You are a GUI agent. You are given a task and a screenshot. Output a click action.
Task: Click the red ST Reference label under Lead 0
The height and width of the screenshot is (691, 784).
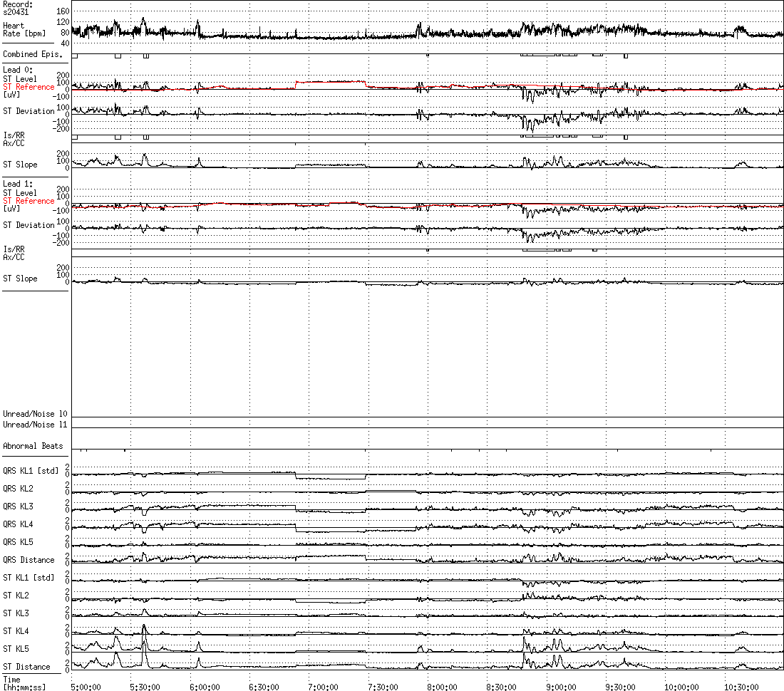pos(29,87)
